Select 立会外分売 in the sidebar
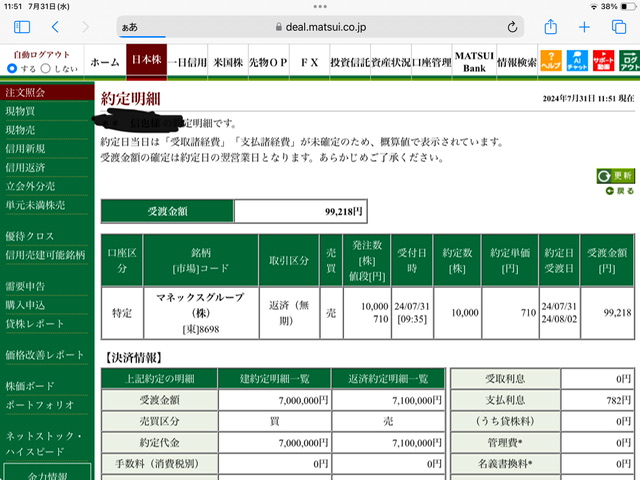Screen dimensions: 640x480 30,186
